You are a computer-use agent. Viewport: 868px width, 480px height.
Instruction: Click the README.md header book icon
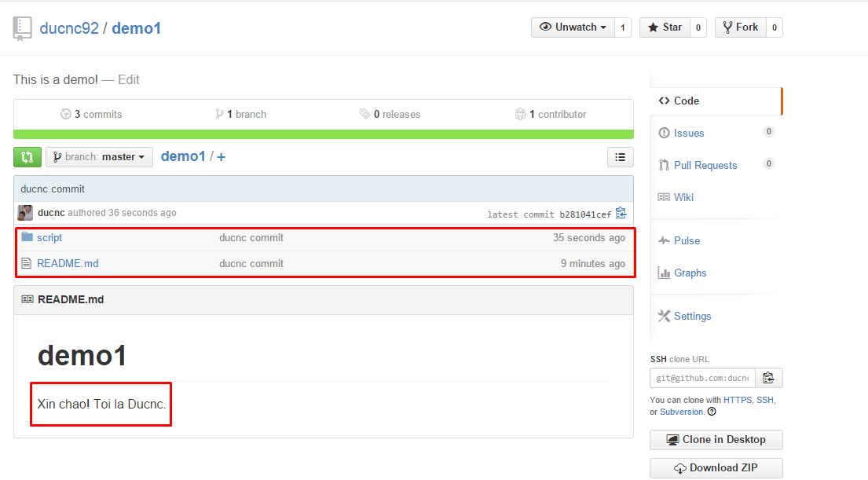point(27,299)
